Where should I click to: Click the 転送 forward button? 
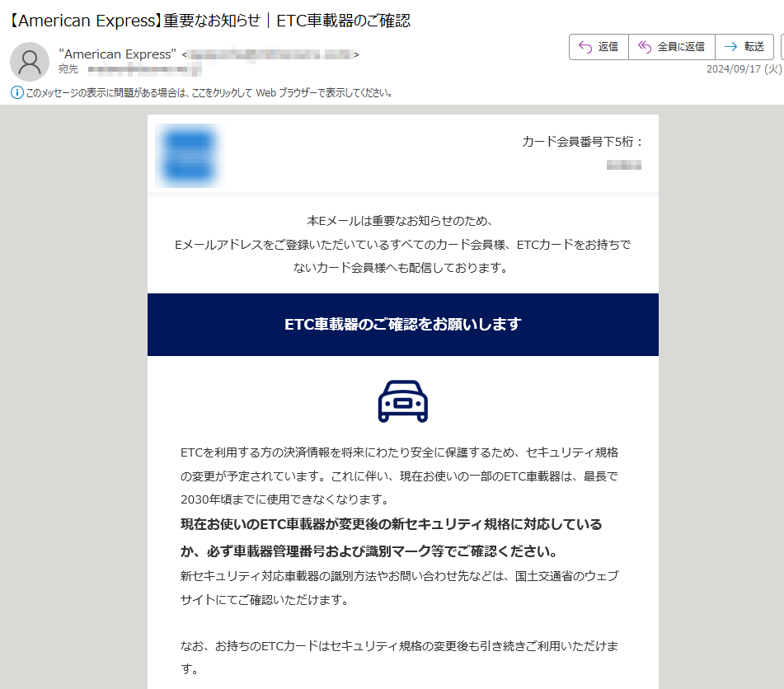click(x=744, y=47)
